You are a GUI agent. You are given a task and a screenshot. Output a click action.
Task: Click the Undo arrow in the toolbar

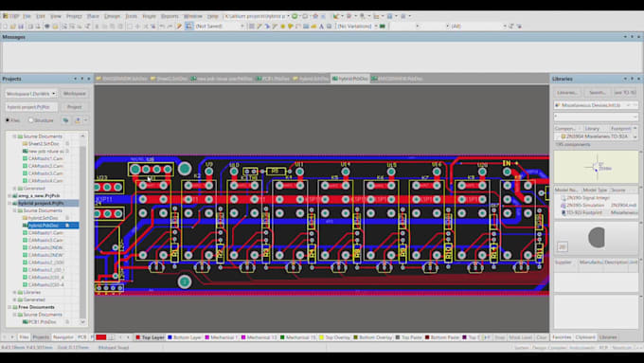click(x=162, y=27)
